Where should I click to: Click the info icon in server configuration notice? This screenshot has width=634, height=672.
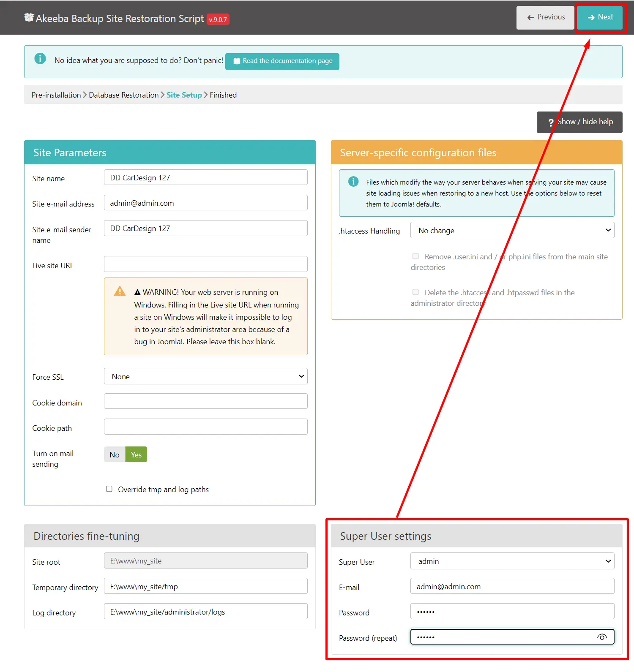[x=353, y=182]
